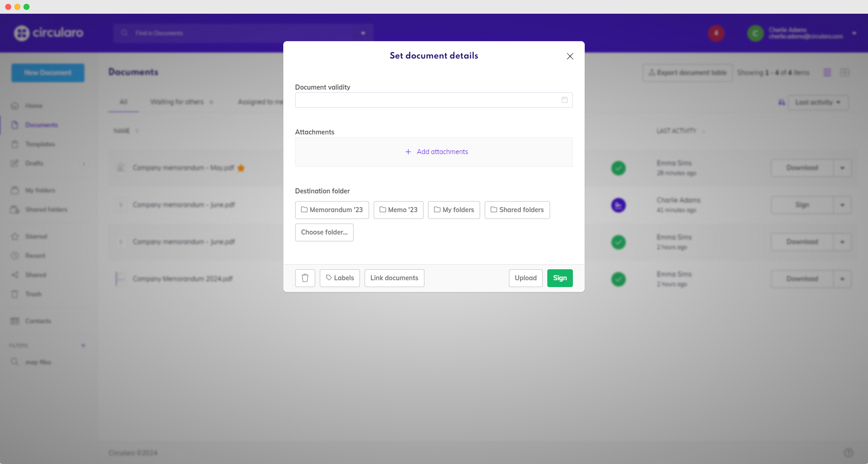This screenshot has height=464, width=868.
Task: Add a new filter with plus icon
Action: coord(83,345)
